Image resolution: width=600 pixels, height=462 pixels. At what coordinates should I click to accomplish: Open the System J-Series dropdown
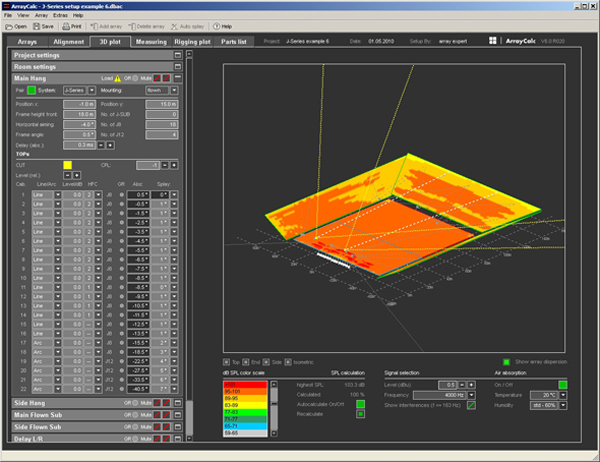pyautogui.click(x=93, y=91)
